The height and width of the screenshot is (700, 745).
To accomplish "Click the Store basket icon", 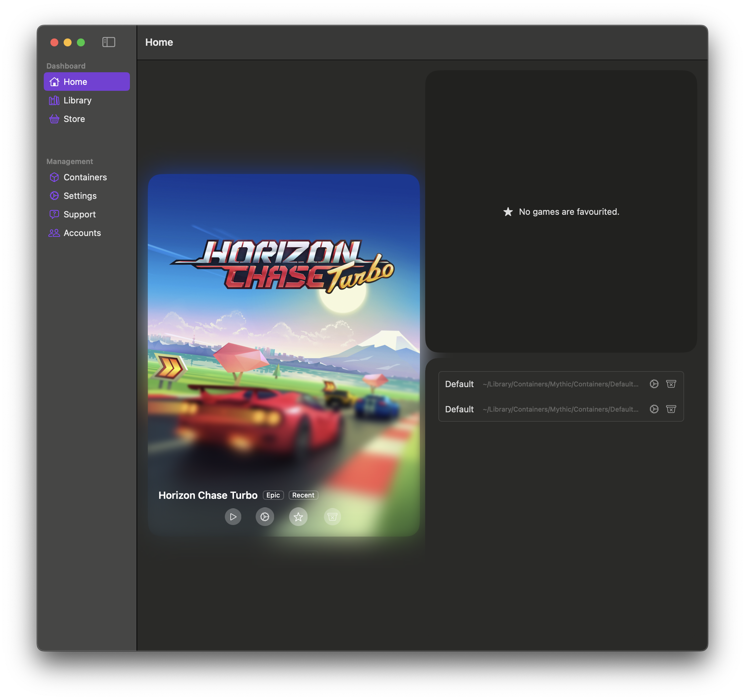I will coord(54,119).
